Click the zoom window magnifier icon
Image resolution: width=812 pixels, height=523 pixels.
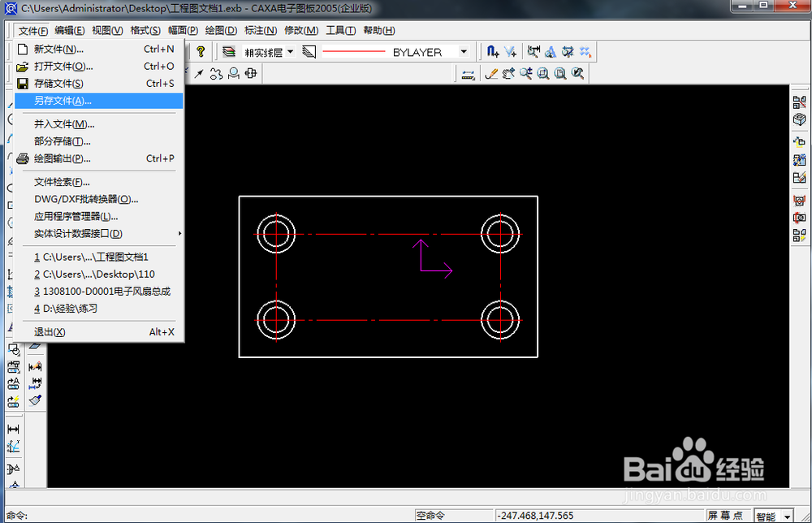coord(542,74)
